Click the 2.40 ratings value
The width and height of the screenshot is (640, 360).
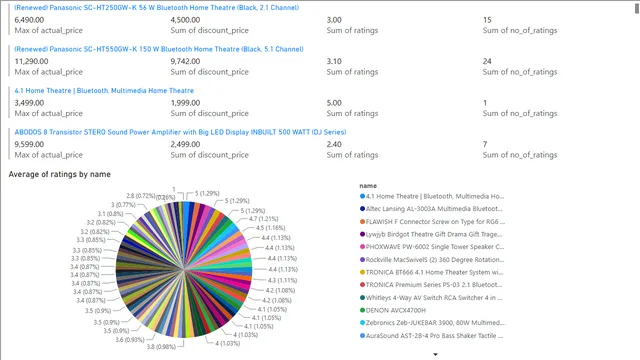coord(334,144)
